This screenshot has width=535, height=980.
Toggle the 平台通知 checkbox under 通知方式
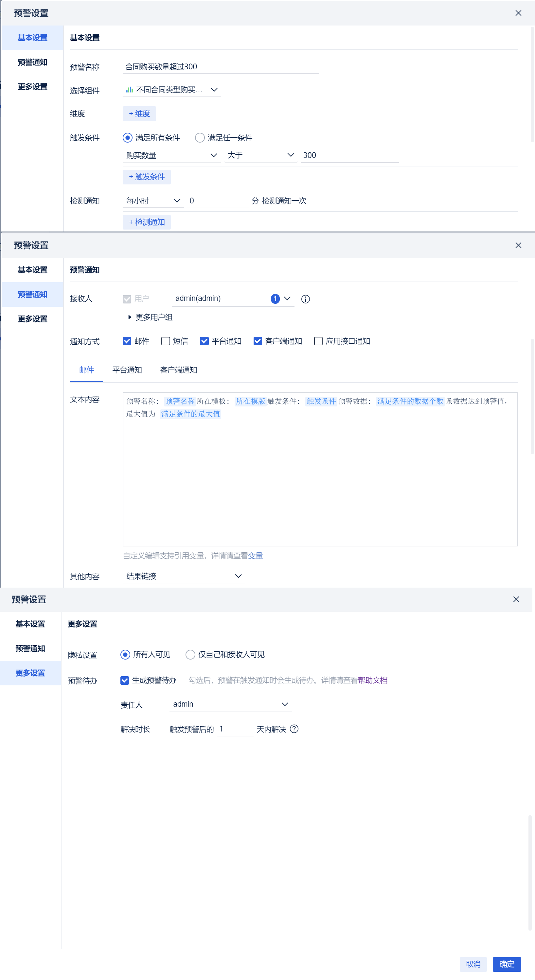(x=204, y=341)
